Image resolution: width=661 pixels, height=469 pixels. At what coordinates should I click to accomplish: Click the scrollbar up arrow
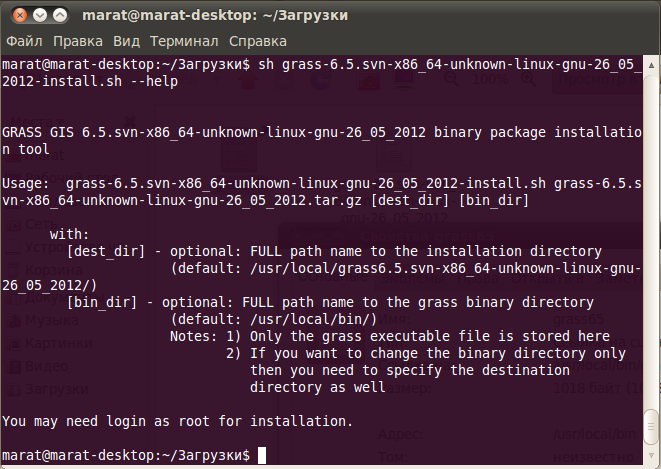651,65
